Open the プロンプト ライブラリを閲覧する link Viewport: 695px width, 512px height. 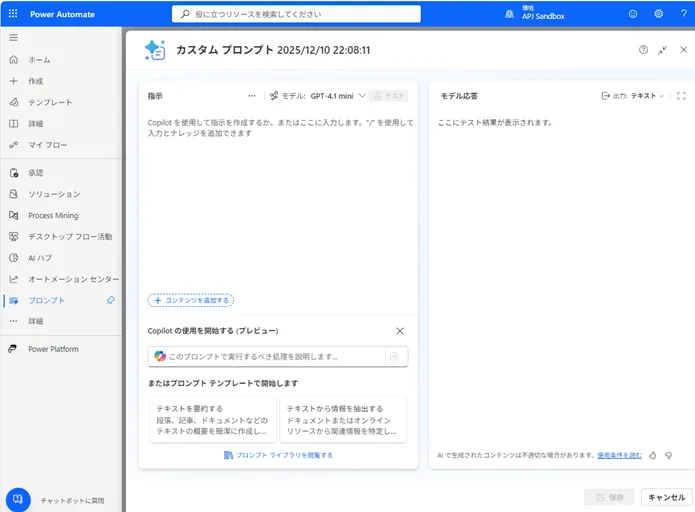click(x=278, y=455)
